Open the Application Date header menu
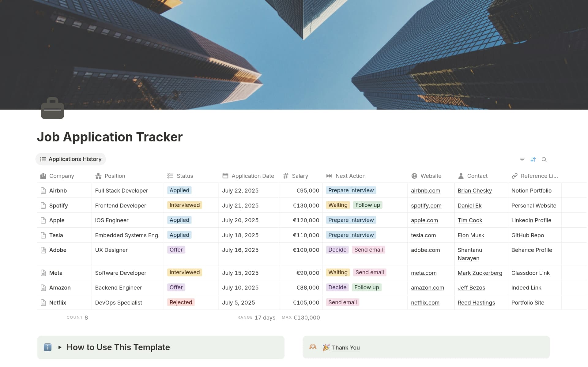The height and width of the screenshot is (367, 588). 249,176
